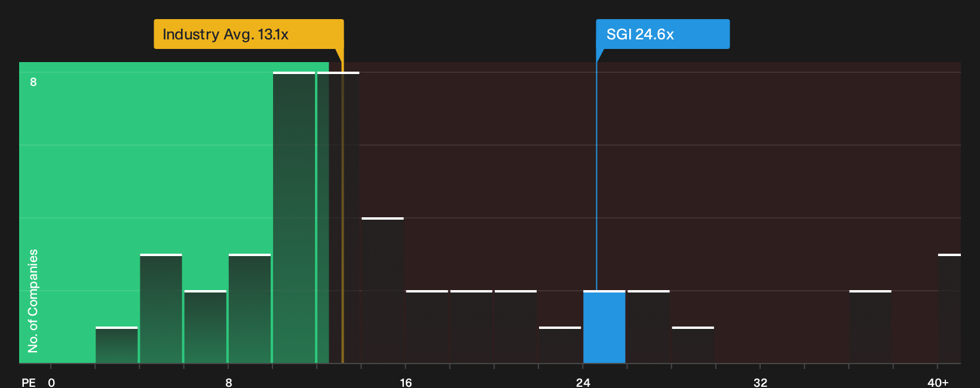Viewport: 980px width, 388px height.
Task: Click the blue SGI vertical marker line
Action: point(596,176)
